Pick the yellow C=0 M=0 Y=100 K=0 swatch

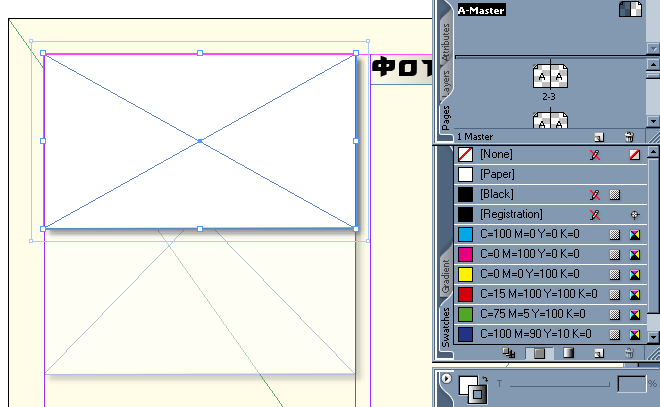(550, 274)
